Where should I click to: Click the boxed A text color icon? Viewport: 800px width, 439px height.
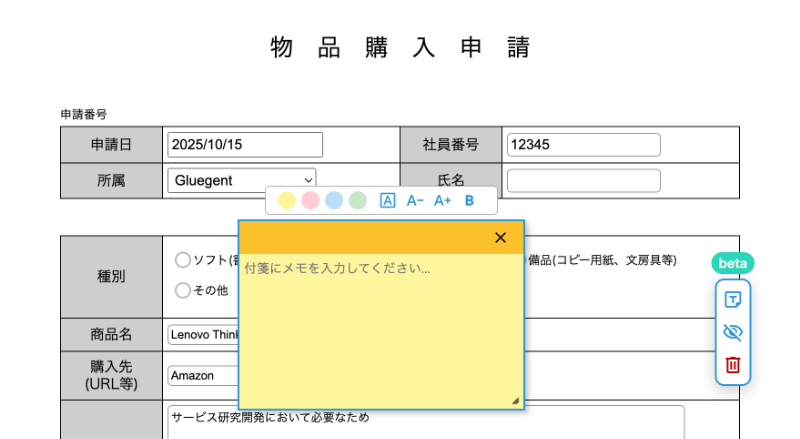pyautogui.click(x=388, y=201)
